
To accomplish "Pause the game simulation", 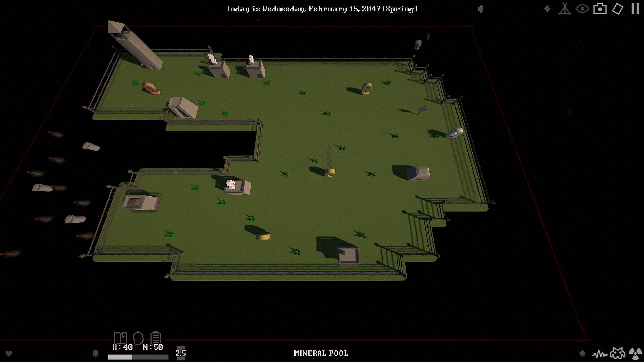I will (x=635, y=9).
